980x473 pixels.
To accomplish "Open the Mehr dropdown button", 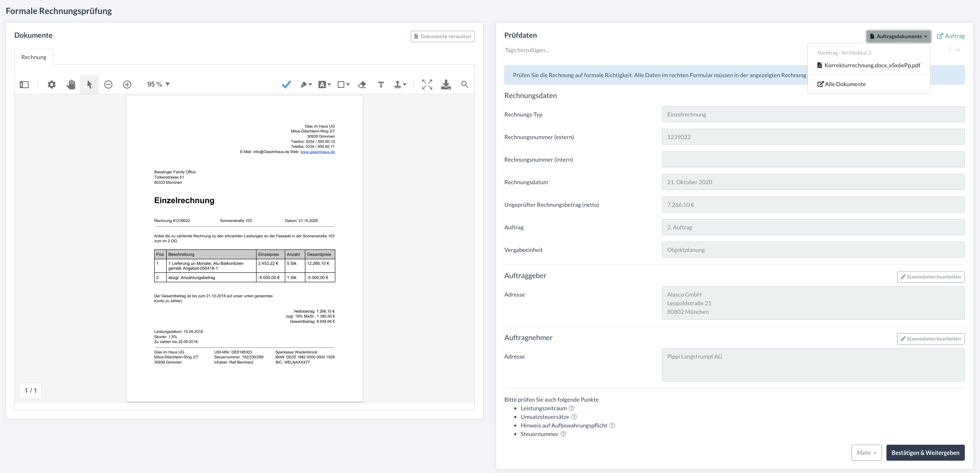I will [x=867, y=453].
